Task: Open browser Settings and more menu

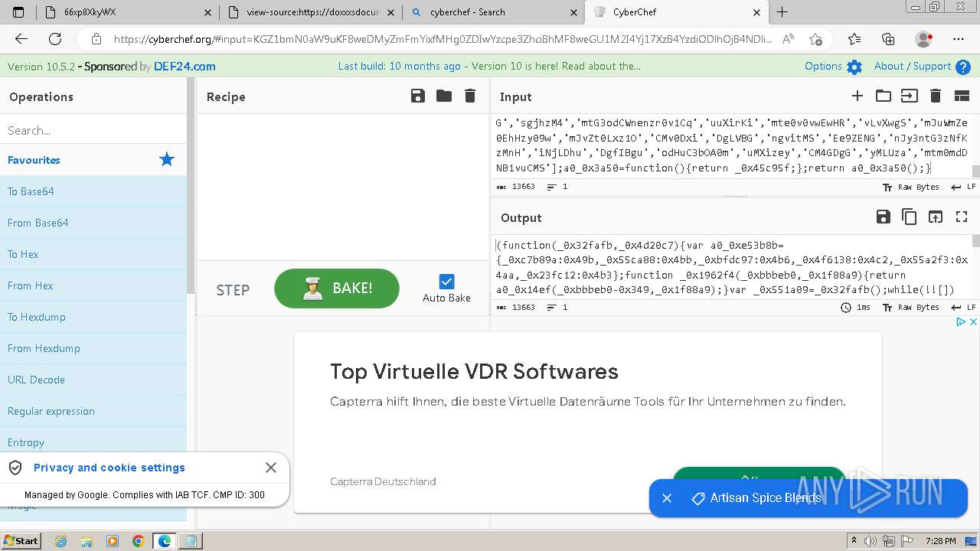Action: (959, 39)
